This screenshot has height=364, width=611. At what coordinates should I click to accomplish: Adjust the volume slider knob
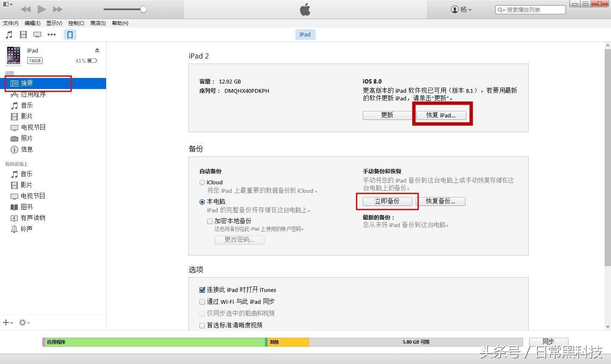click(143, 9)
